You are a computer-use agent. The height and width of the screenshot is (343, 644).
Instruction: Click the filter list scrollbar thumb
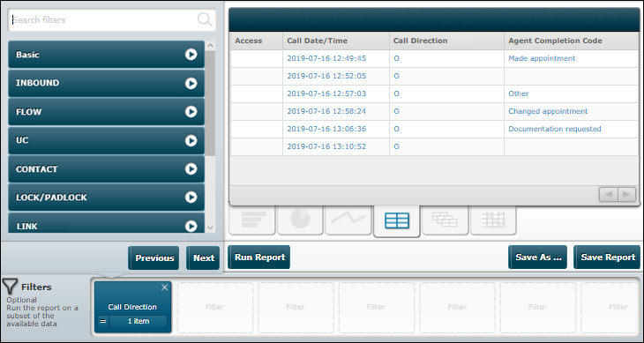tap(210, 103)
